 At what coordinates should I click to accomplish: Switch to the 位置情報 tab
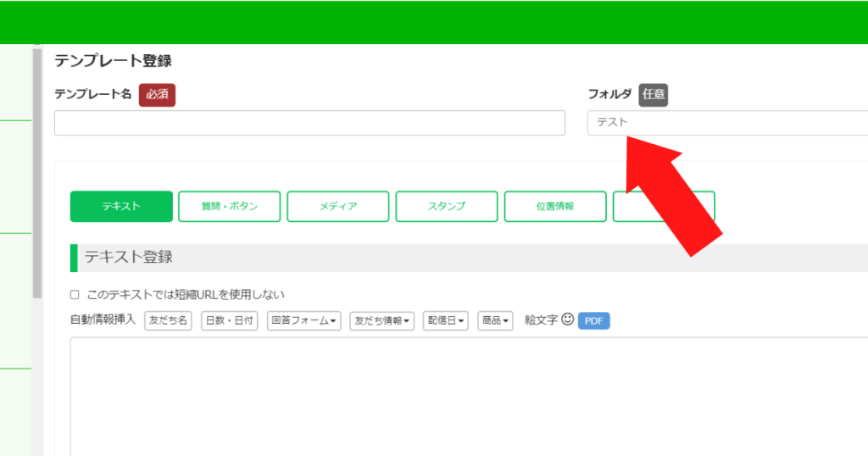click(x=554, y=207)
